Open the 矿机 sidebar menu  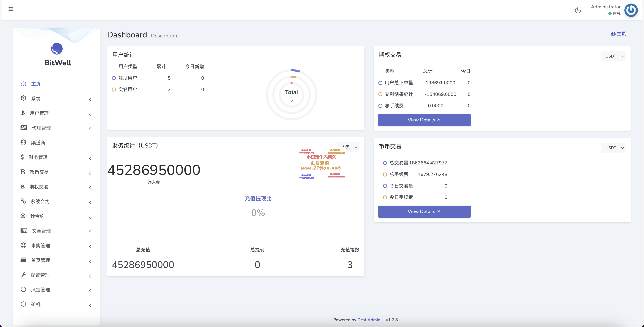[x=36, y=304]
